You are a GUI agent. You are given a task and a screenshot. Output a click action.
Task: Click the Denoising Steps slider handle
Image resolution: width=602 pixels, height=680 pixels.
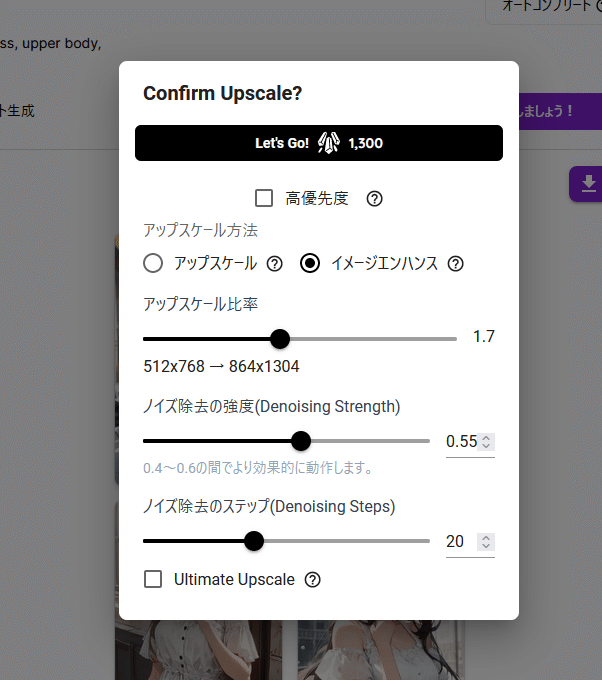(254, 541)
